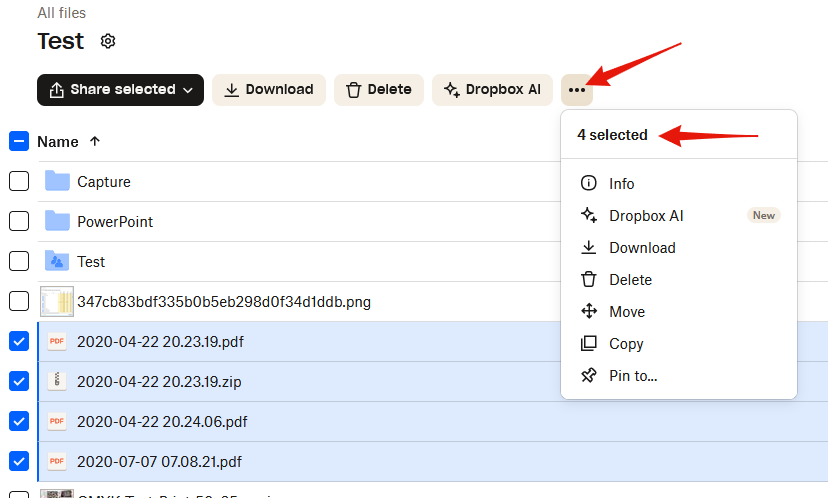Image resolution: width=828 pixels, height=498 pixels.
Task: Open file 2020-04-22 20.23.19.zip
Action: [x=159, y=382]
